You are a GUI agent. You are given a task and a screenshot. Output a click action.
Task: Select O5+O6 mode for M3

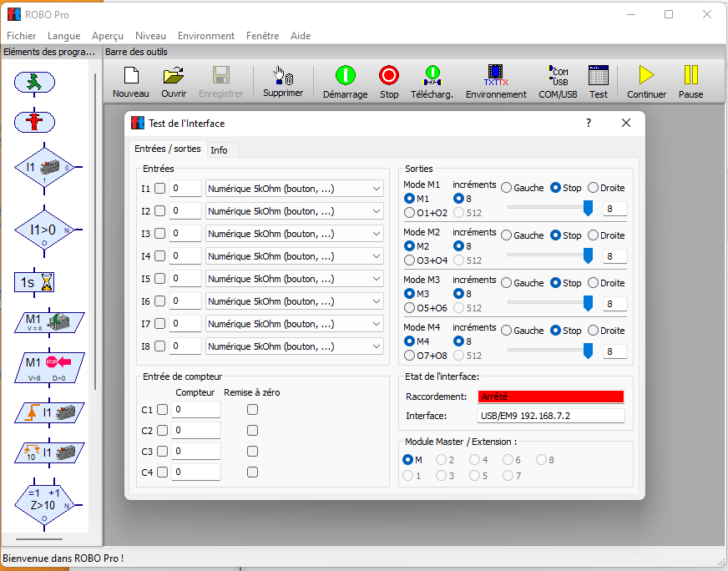pyautogui.click(x=425, y=308)
